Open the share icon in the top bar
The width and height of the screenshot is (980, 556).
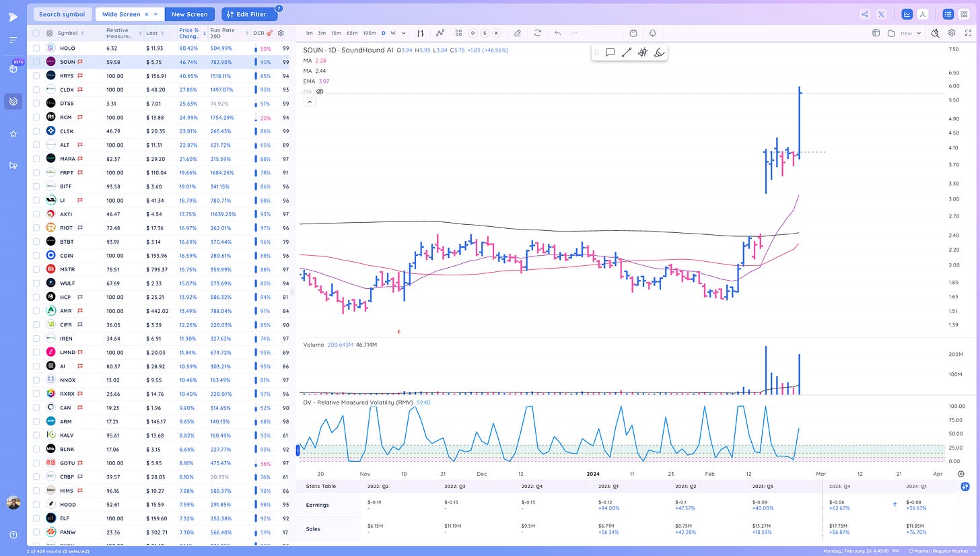click(865, 14)
